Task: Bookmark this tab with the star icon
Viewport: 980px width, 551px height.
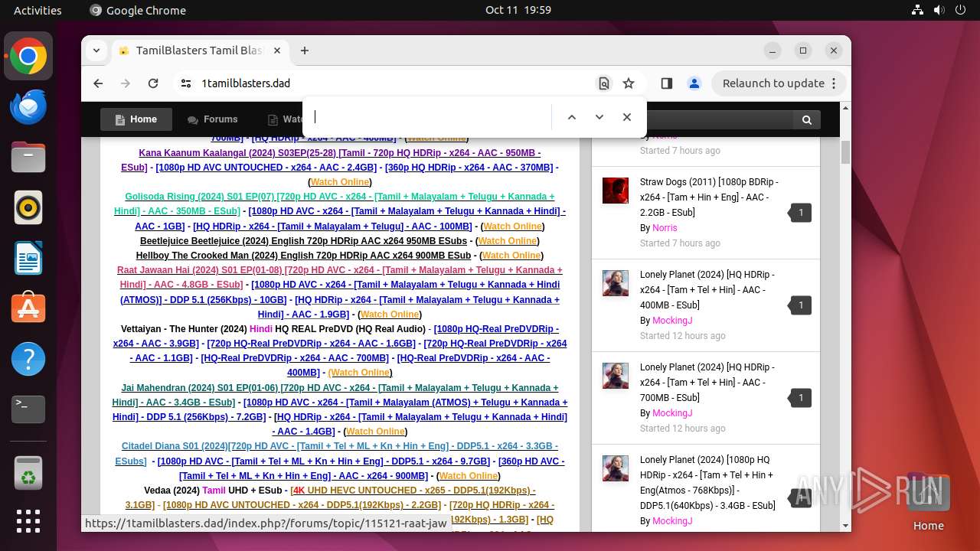Action: tap(629, 83)
